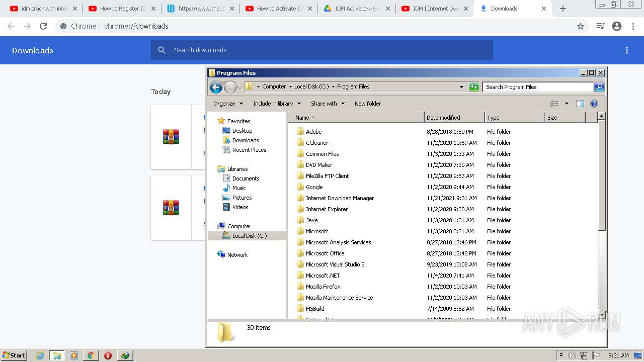Open Internet Explorer from taskbar
This screenshot has width=644, height=362.
pos(40,355)
